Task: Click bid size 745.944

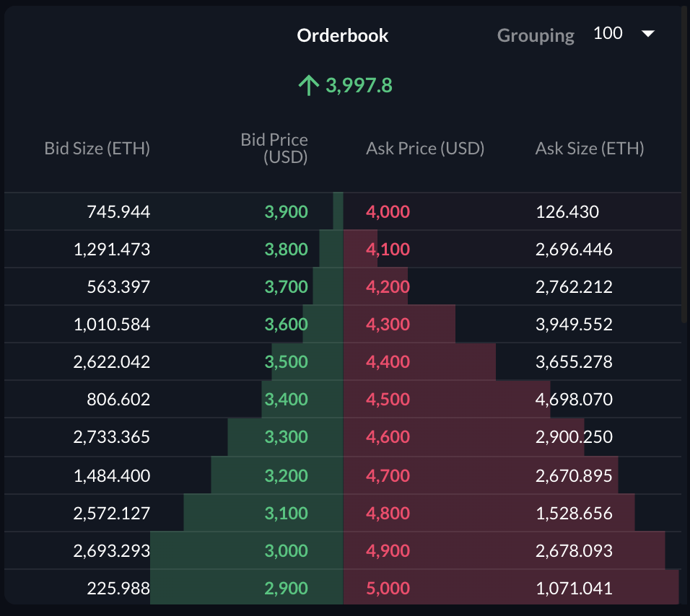Action: pyautogui.click(x=118, y=212)
